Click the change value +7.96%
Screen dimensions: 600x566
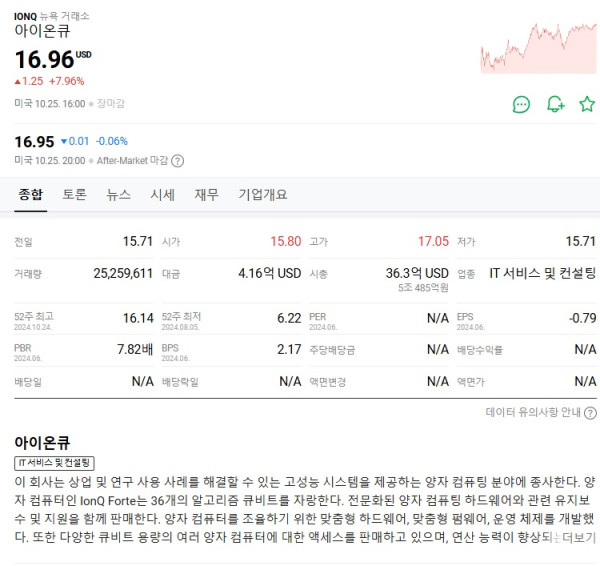point(67,81)
